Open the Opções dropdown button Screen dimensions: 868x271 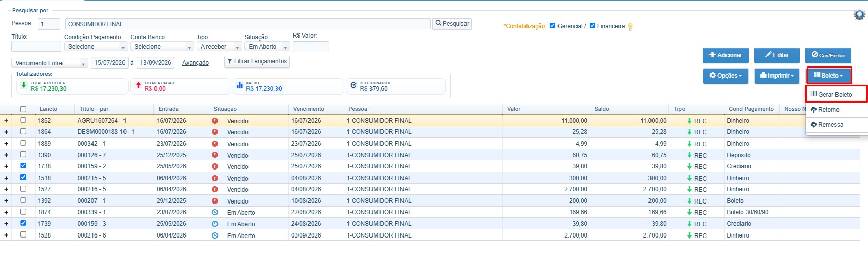point(725,76)
